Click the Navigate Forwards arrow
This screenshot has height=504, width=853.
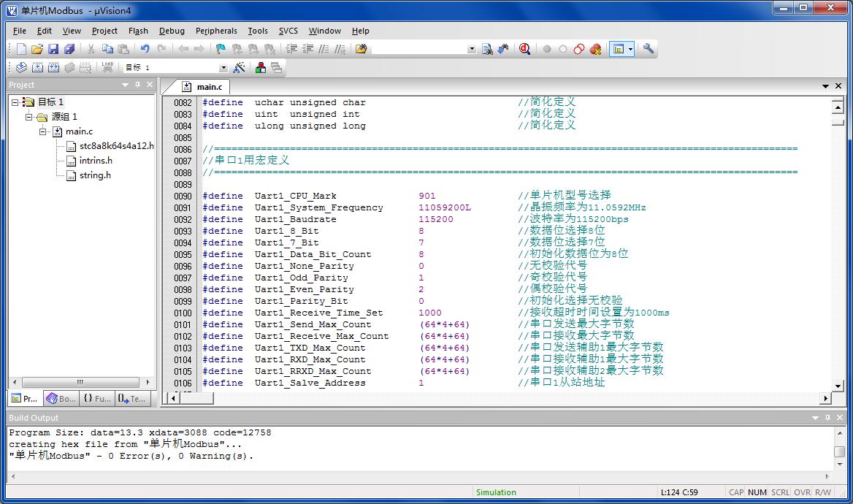[199, 49]
